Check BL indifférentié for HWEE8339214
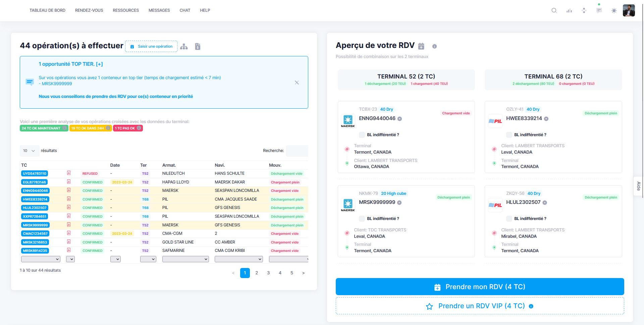644x325 pixels. 509,135
